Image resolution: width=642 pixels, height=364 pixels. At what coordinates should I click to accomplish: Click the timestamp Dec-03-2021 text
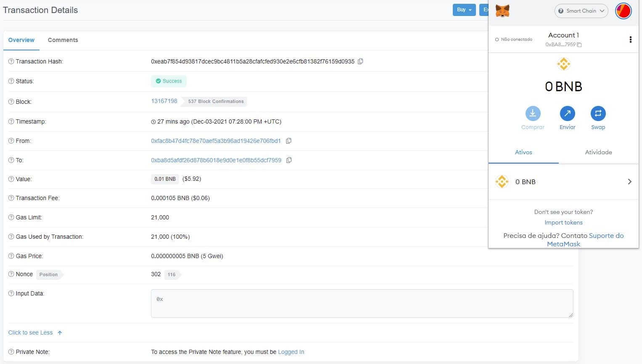pos(216,121)
